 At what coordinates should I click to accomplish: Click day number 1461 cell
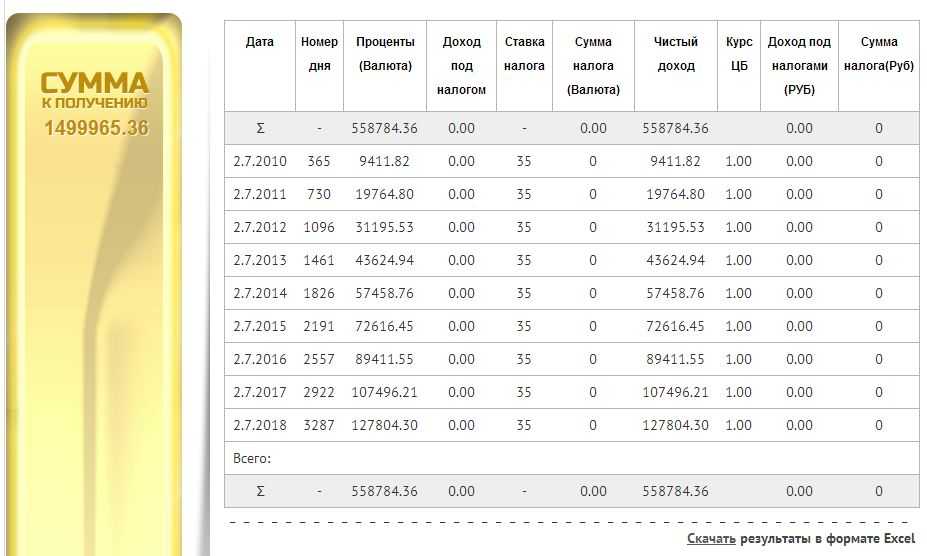(x=319, y=260)
